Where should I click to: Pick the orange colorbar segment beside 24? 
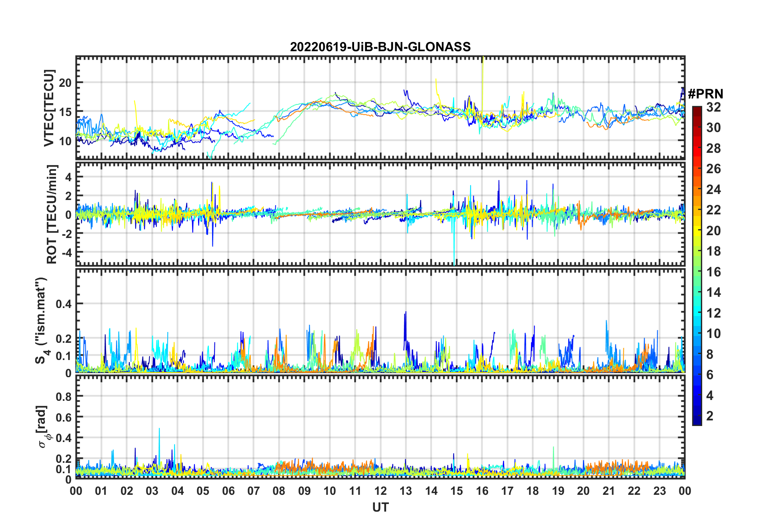697,190
